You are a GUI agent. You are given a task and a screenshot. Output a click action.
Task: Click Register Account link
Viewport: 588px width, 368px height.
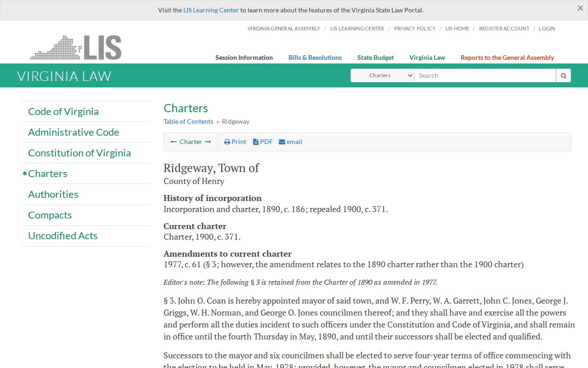(x=504, y=29)
